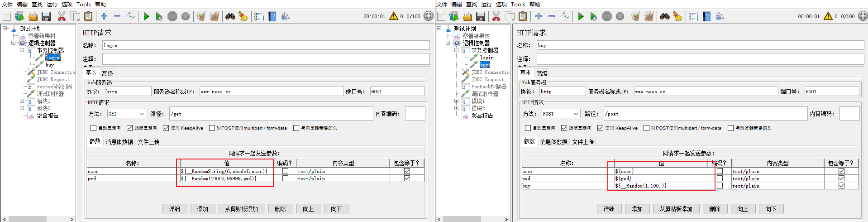This screenshot has height=222, width=868.
Task: Toggle 使用 KeepAlive checkbox in login window
Action: coord(166,128)
